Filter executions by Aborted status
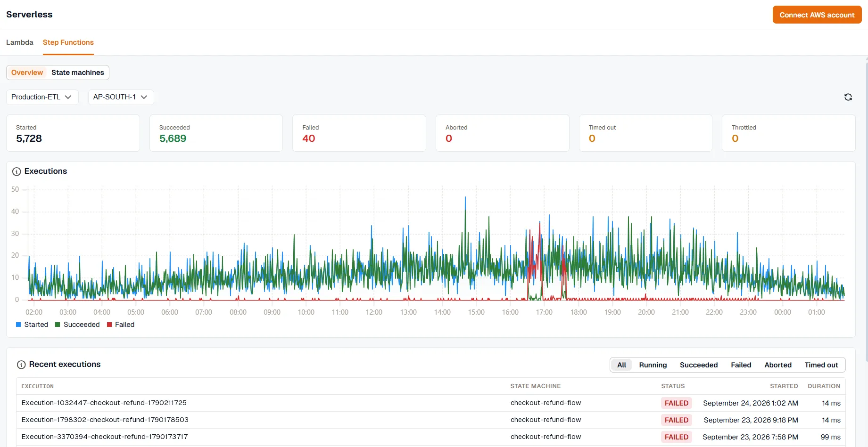Viewport: 868px width, 447px height. (x=778, y=365)
